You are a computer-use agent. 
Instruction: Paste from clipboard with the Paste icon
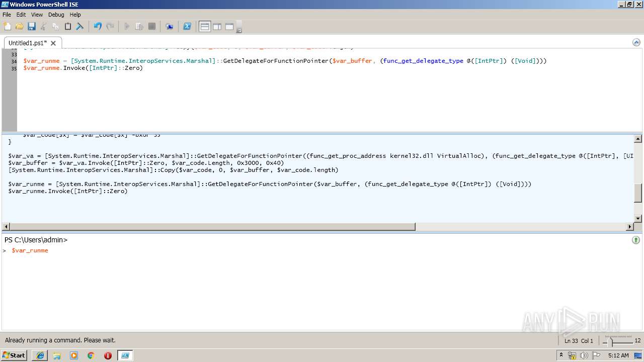67,26
